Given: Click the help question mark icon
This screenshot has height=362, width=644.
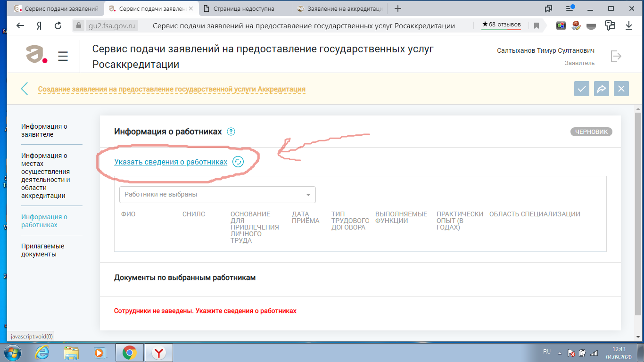Looking at the screenshot, I should [x=231, y=132].
